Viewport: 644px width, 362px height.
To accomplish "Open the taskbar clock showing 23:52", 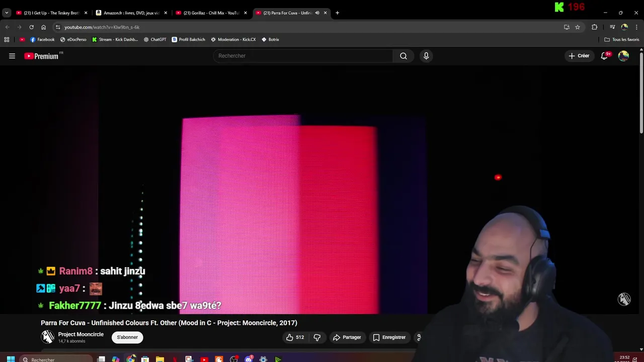I will point(624,358).
